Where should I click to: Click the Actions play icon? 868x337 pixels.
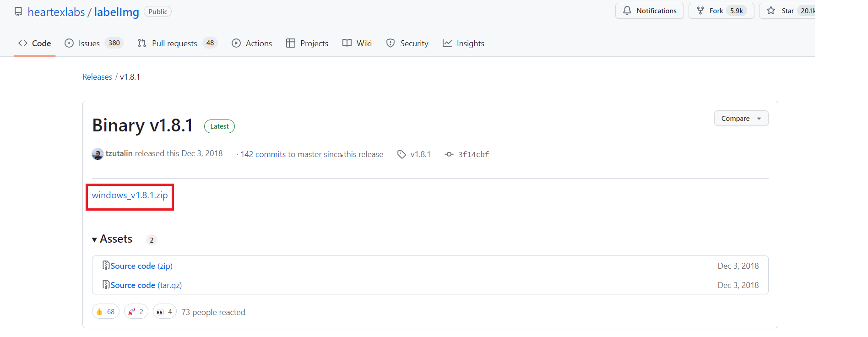tap(236, 43)
